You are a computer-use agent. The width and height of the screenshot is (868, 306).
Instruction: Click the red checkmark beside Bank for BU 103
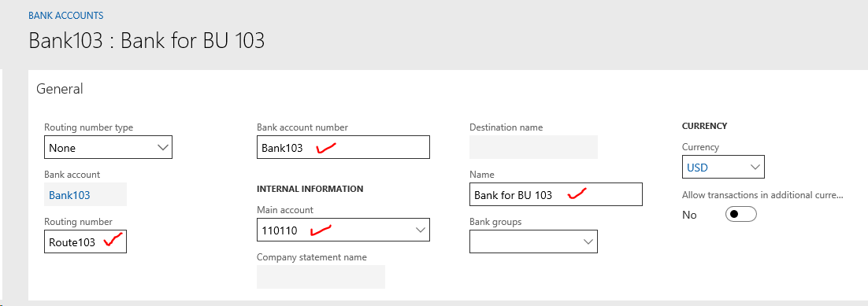click(x=578, y=194)
